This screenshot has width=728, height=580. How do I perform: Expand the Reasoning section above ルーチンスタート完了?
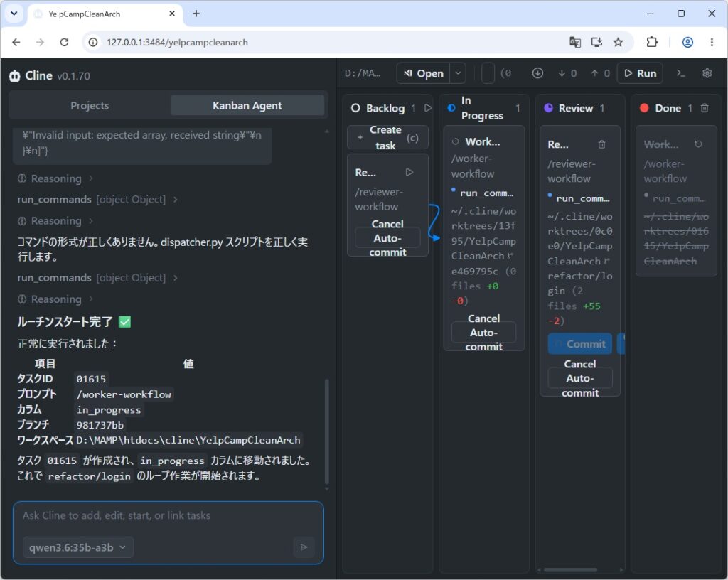coord(55,299)
